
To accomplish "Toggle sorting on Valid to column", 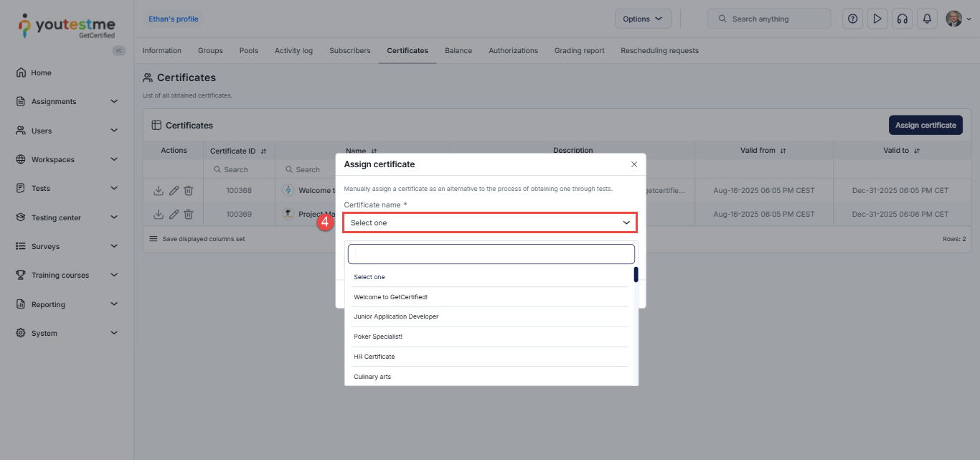I will point(917,151).
